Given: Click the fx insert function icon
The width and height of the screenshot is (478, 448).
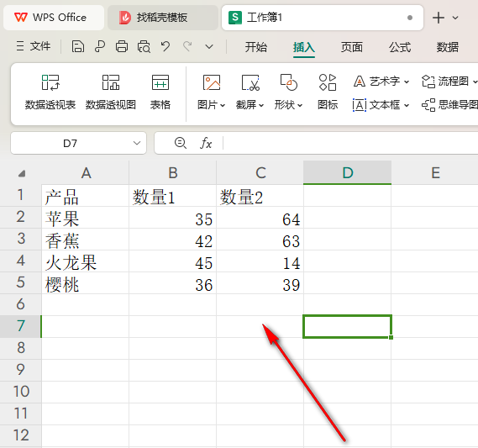Looking at the screenshot, I should 206,143.
